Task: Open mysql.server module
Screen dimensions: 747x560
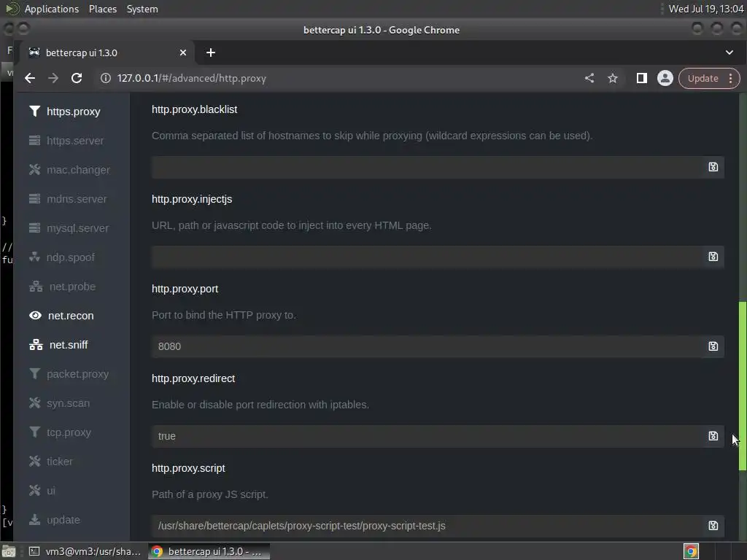Action: (77, 228)
